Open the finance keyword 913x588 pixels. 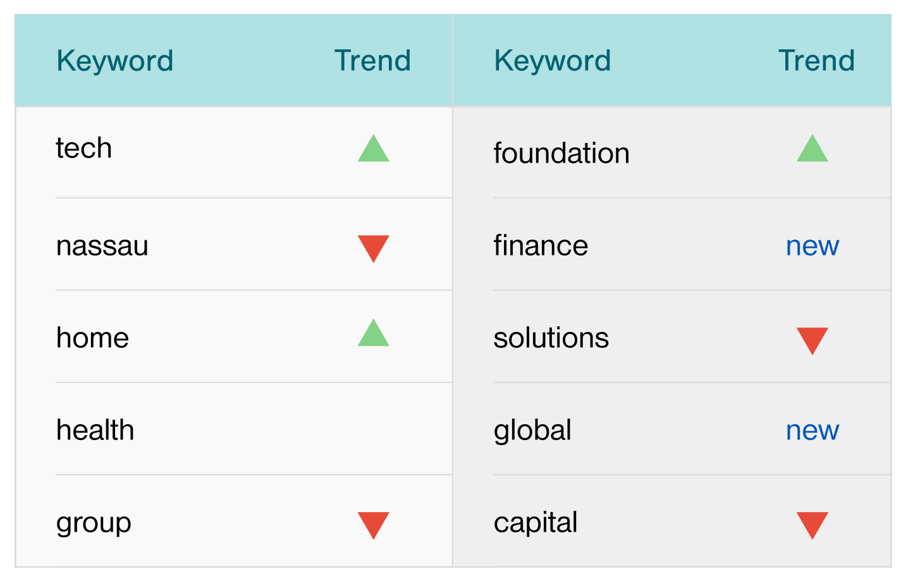(x=540, y=245)
